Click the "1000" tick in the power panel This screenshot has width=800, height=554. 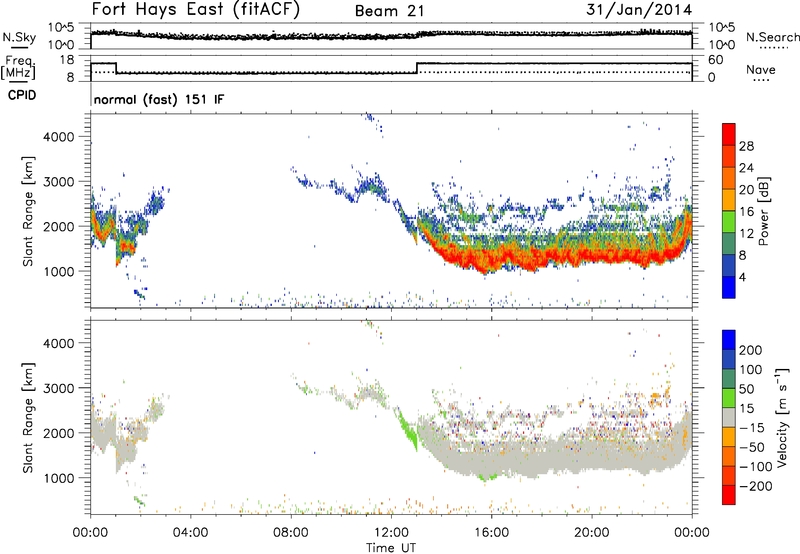59,271
